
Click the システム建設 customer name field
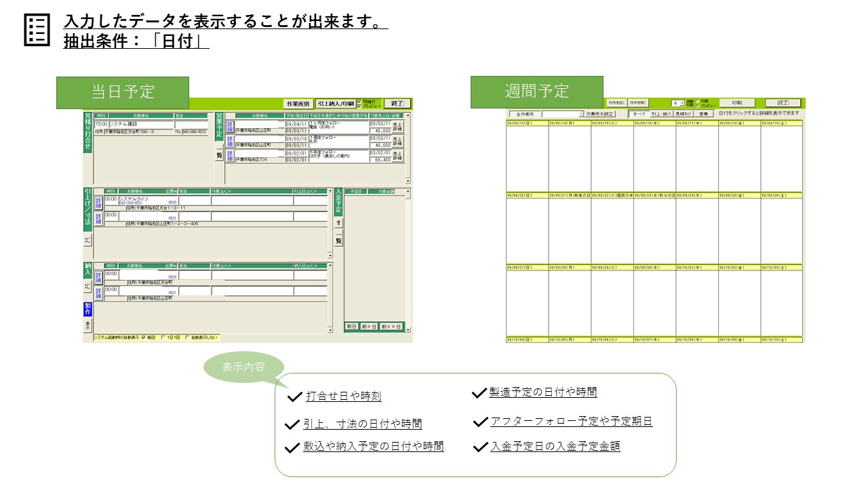coord(141,125)
